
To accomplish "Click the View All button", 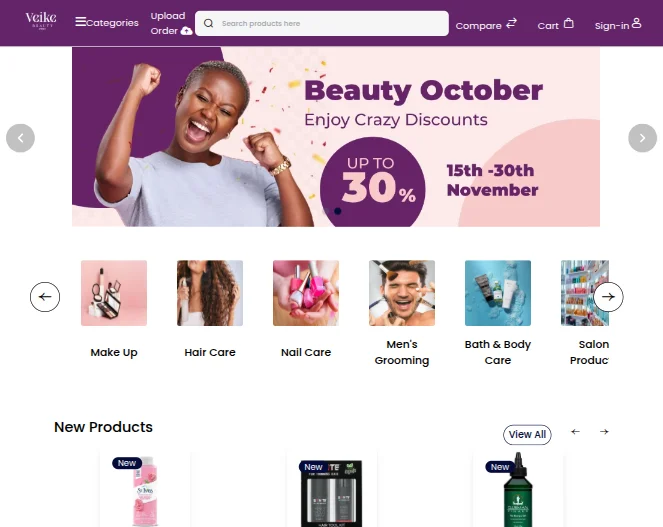I will point(527,435).
